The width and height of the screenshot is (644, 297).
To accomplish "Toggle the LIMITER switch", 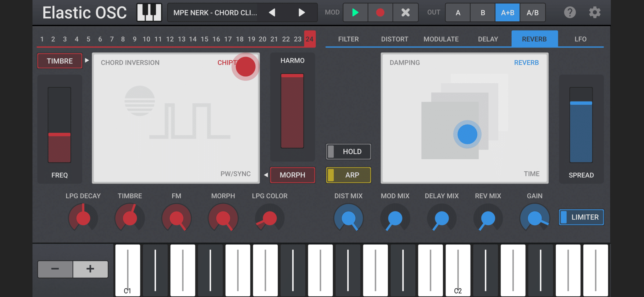I will 581,217.
